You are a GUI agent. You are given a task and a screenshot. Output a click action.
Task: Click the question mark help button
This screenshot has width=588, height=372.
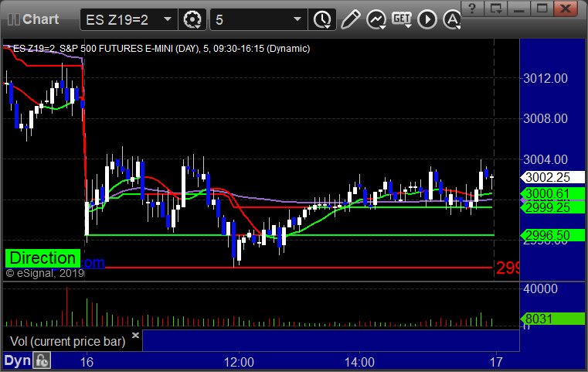click(x=472, y=9)
